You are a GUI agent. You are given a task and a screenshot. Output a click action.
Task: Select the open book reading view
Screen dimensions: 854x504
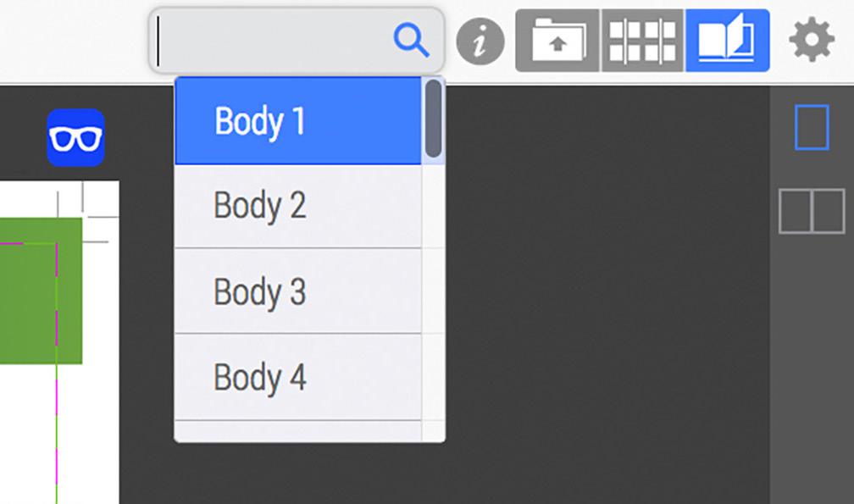[x=727, y=41]
